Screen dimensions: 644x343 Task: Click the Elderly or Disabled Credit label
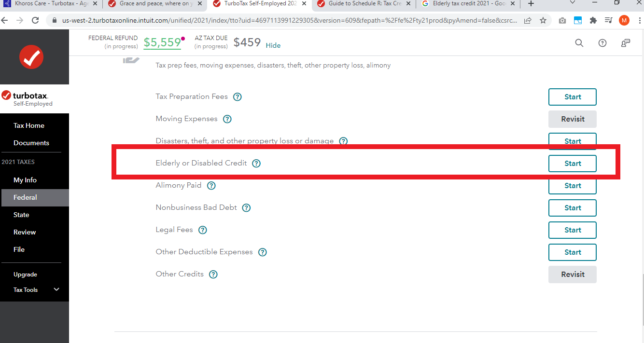[x=201, y=163]
